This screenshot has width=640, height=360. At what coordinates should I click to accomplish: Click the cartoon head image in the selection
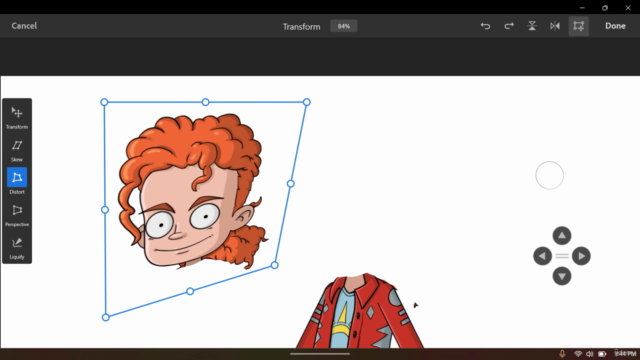coord(193,192)
